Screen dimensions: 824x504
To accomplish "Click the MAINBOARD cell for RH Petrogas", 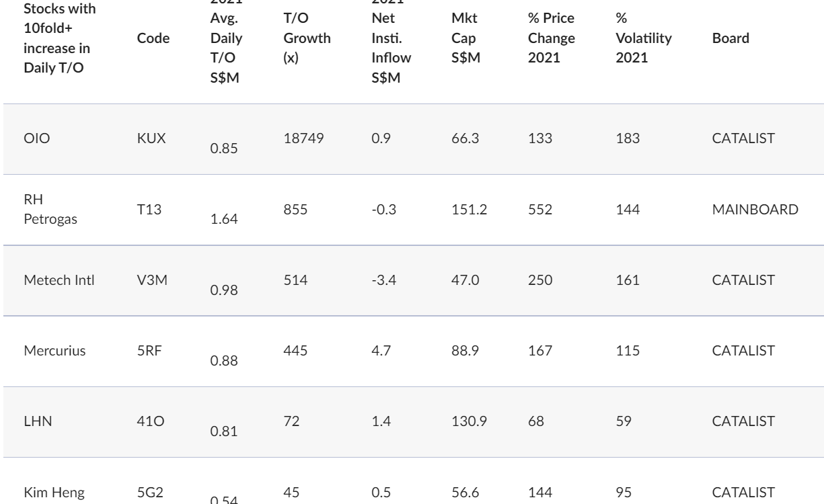I will coord(755,210).
